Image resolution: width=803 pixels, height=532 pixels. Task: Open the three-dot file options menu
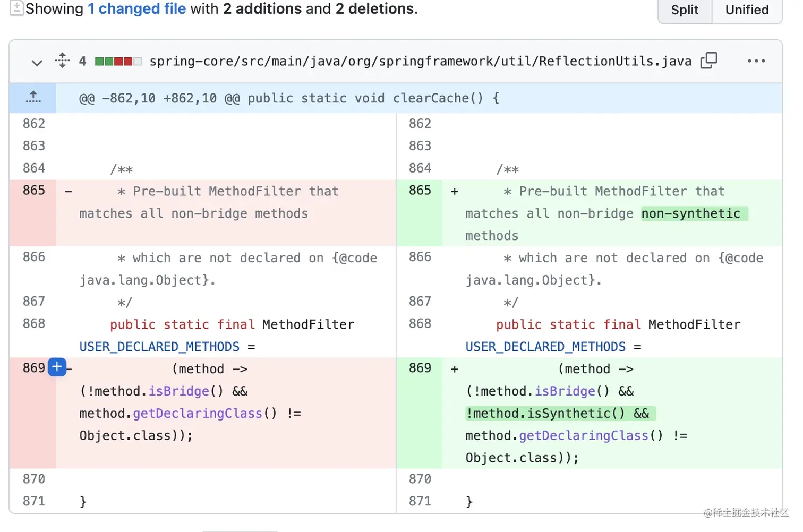(x=756, y=61)
